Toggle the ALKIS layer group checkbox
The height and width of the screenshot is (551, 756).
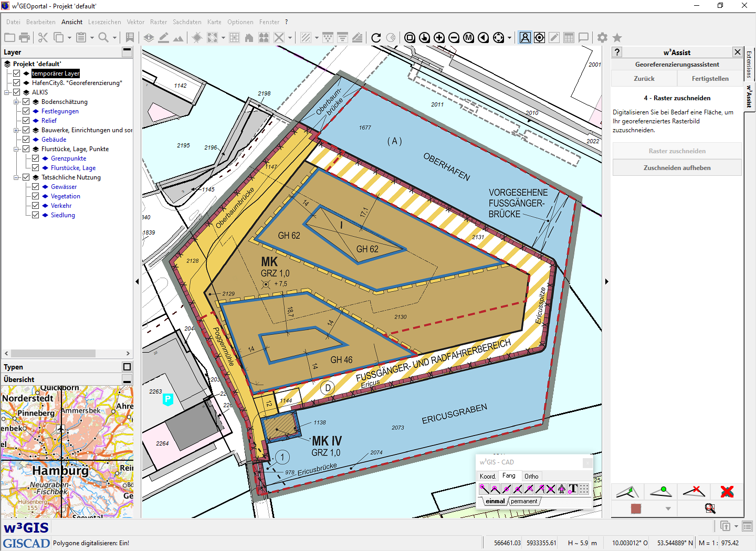(17, 92)
